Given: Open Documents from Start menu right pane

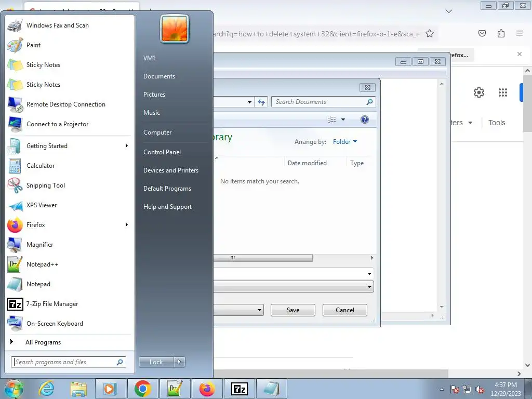Looking at the screenshot, I should (x=159, y=76).
